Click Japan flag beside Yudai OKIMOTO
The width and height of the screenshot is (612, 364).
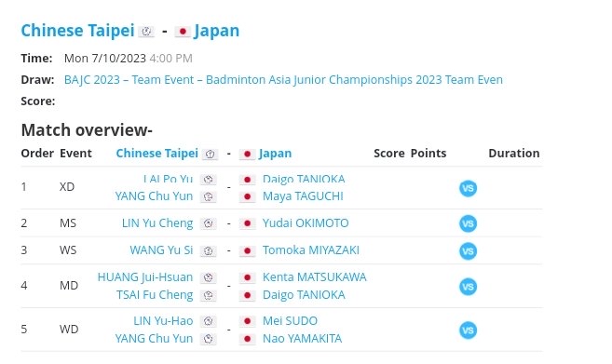pyautogui.click(x=247, y=223)
